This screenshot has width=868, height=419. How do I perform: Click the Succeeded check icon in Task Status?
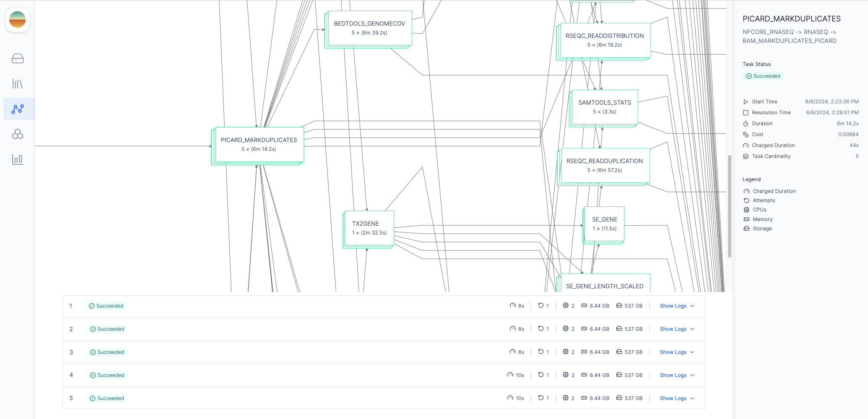749,76
